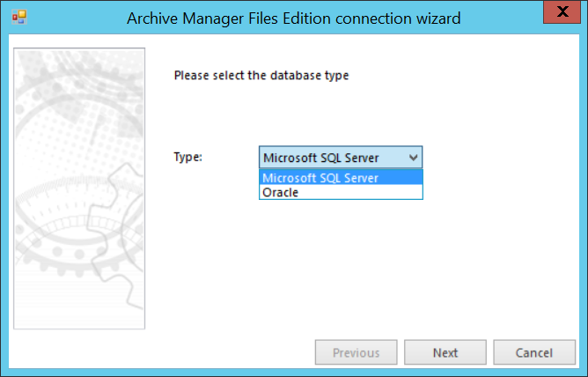588x377 pixels.
Task: Click the wizard app icon in title bar
Action: [x=18, y=18]
